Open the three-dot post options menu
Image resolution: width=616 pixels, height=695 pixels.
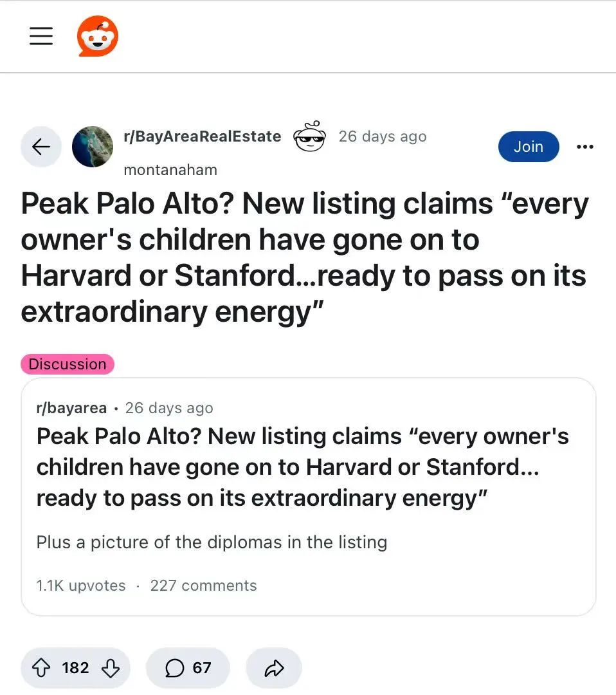[x=585, y=146]
